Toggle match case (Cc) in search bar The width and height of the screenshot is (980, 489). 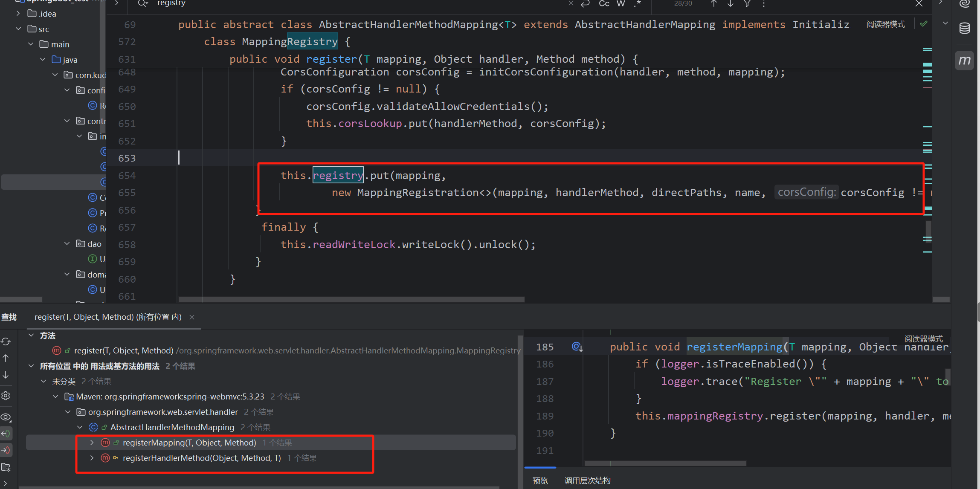click(604, 4)
